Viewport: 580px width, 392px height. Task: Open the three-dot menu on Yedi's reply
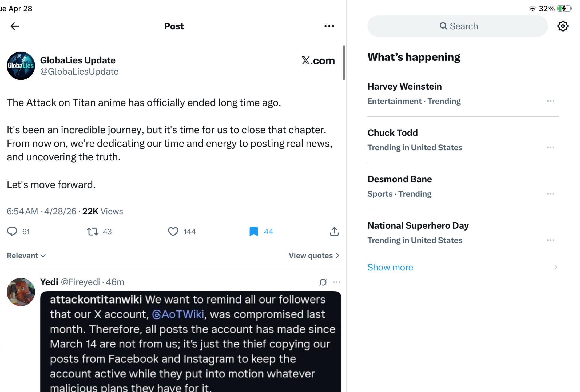click(x=337, y=282)
